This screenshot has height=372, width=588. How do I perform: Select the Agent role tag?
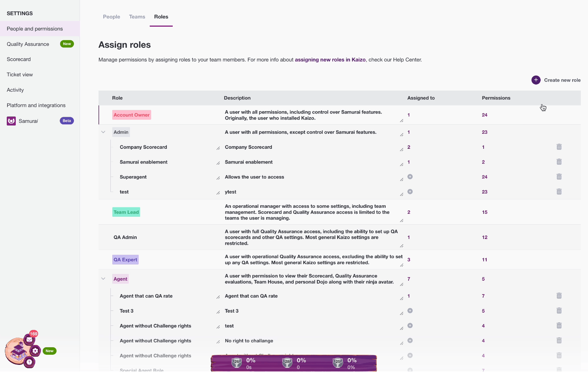click(121, 279)
